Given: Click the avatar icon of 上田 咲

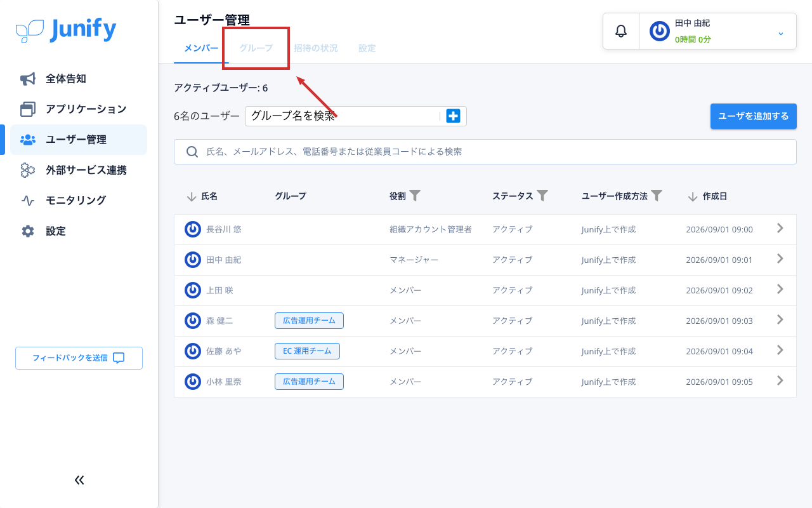Looking at the screenshot, I should (x=193, y=290).
